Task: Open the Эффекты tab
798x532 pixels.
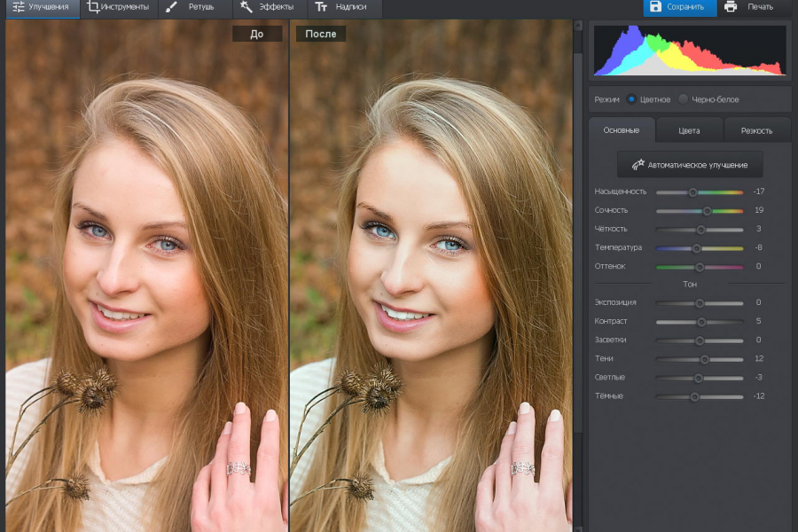Action: [x=270, y=8]
